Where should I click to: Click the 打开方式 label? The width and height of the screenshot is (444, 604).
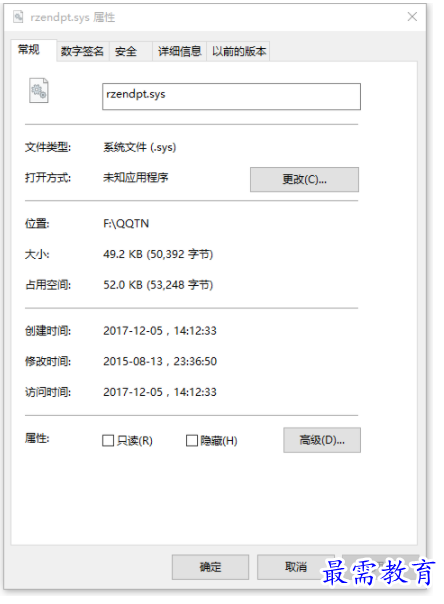tap(48, 178)
